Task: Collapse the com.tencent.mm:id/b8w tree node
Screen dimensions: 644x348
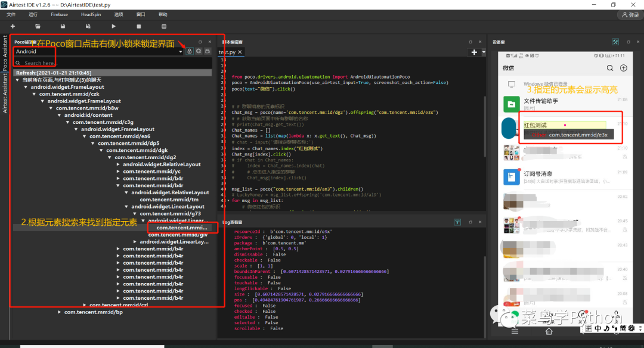Action: pyautogui.click(x=51, y=108)
